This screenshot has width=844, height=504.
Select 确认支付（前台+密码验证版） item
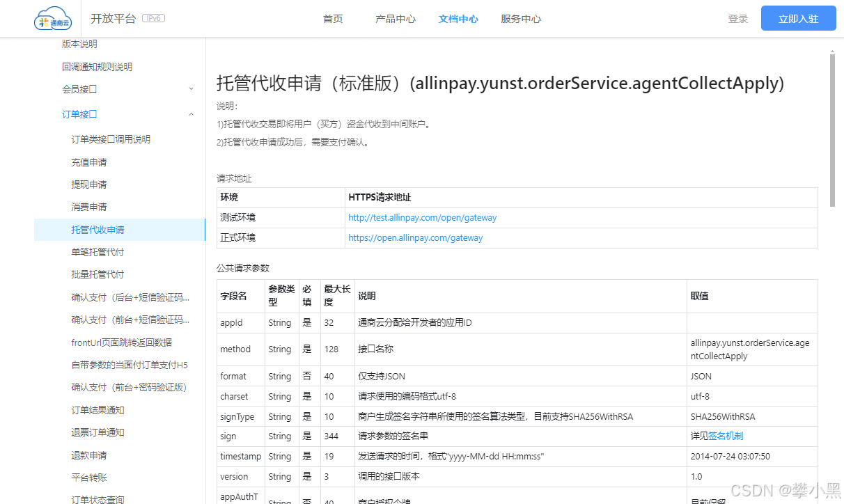(x=129, y=387)
